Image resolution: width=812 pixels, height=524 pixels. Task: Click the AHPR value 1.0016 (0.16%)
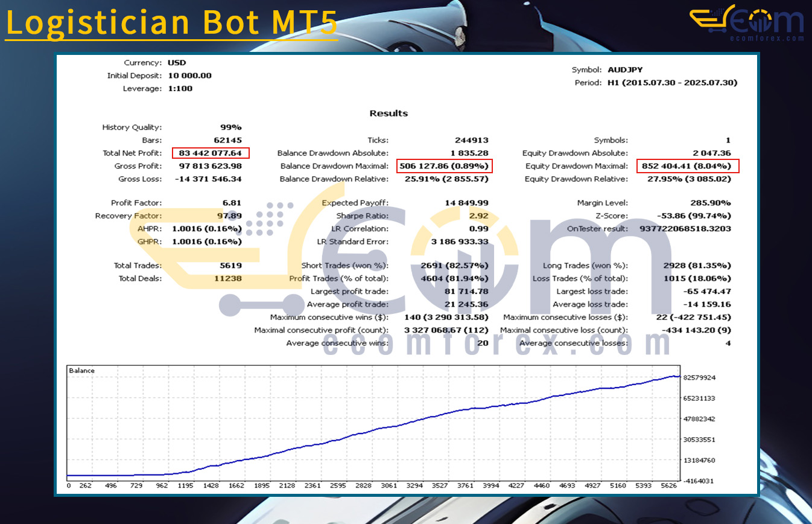coord(207,229)
